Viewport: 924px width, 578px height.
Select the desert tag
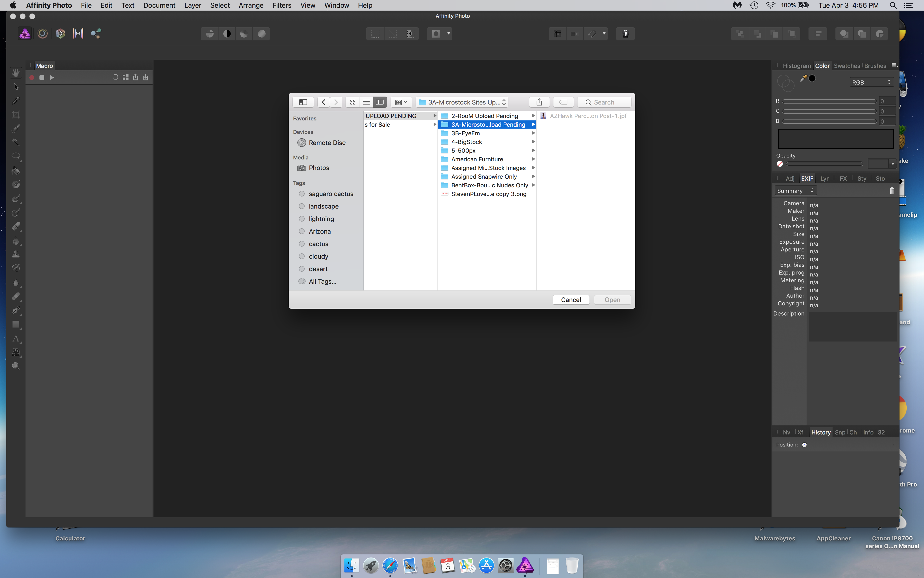318,269
